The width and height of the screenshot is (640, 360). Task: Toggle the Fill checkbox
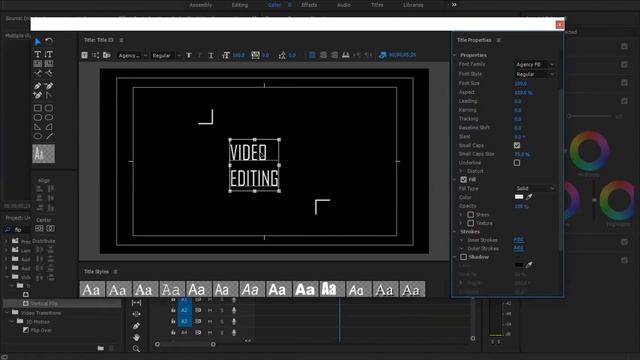(463, 180)
